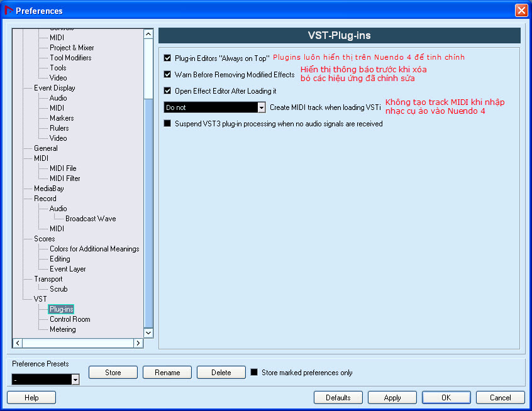Select Audio under Record

click(58, 209)
